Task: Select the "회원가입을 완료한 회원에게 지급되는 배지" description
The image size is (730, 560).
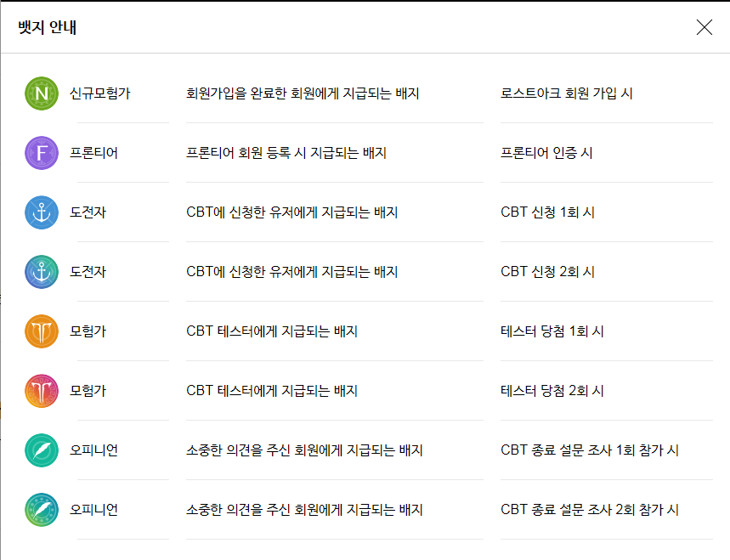Action: tap(303, 93)
